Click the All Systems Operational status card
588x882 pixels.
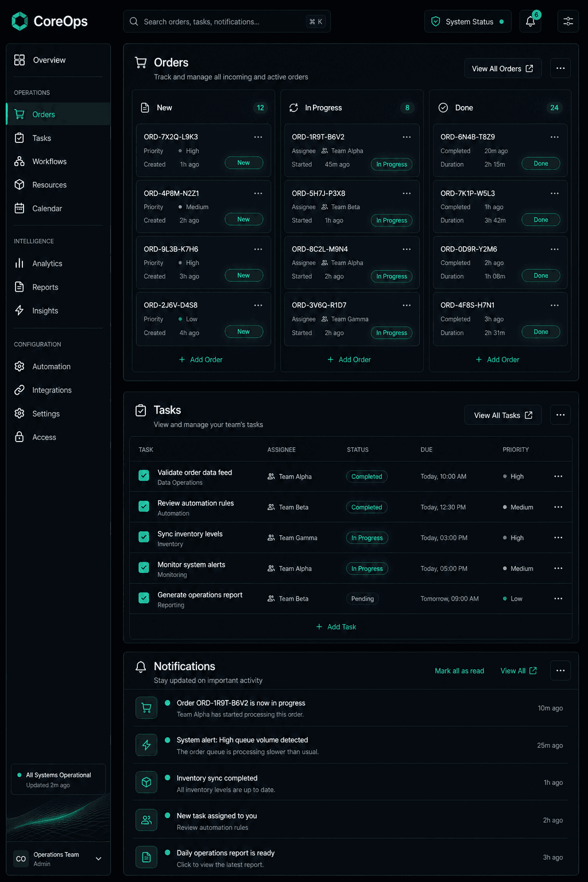click(x=58, y=779)
